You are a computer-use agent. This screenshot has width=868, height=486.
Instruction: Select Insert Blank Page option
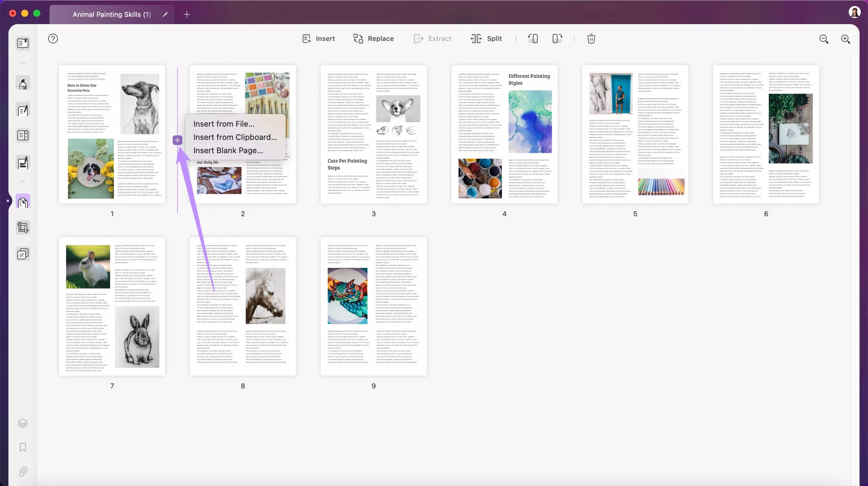pyautogui.click(x=228, y=150)
